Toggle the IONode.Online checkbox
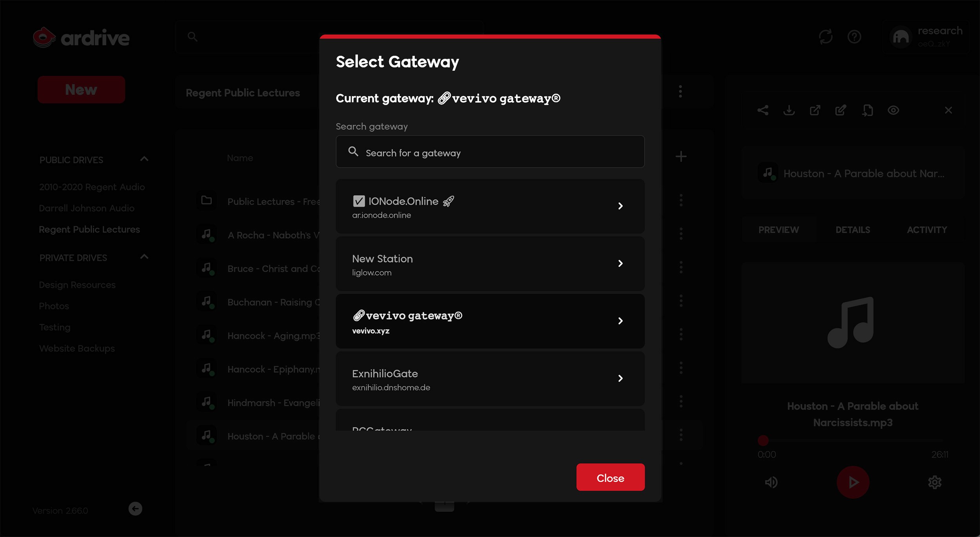 359,201
